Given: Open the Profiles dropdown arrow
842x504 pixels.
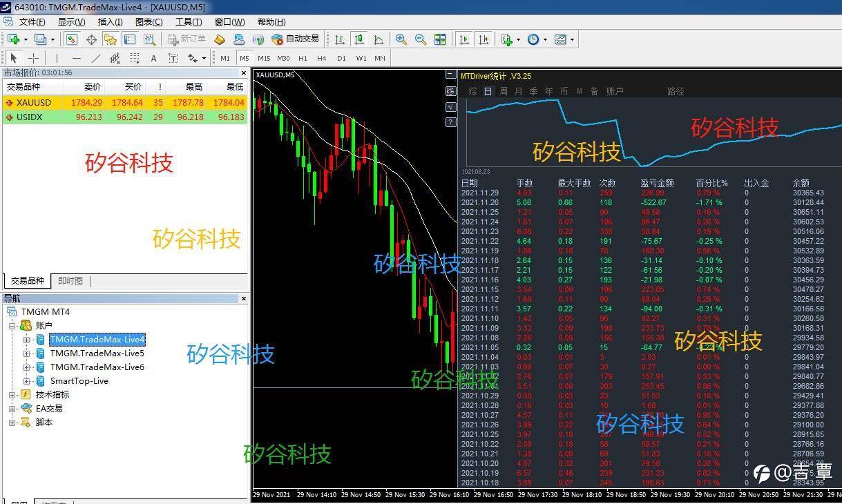Looking at the screenshot, I should tap(53, 39).
